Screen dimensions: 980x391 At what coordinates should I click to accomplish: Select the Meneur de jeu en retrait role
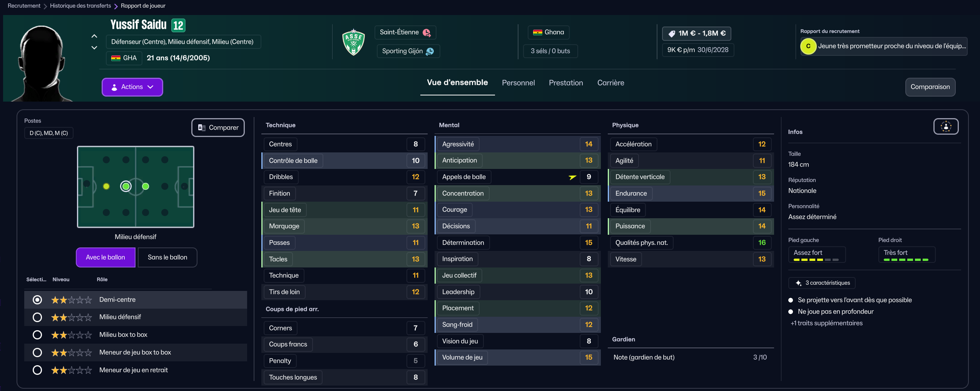(x=37, y=370)
